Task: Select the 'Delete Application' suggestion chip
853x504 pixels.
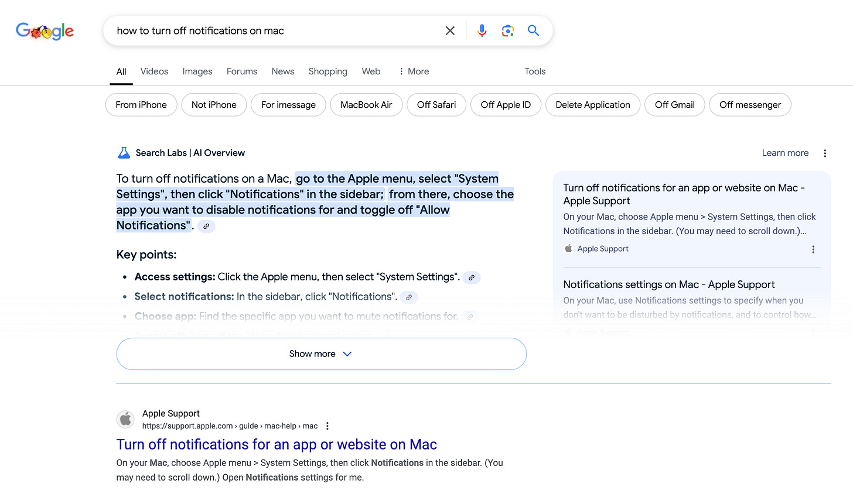Action: [x=593, y=105]
